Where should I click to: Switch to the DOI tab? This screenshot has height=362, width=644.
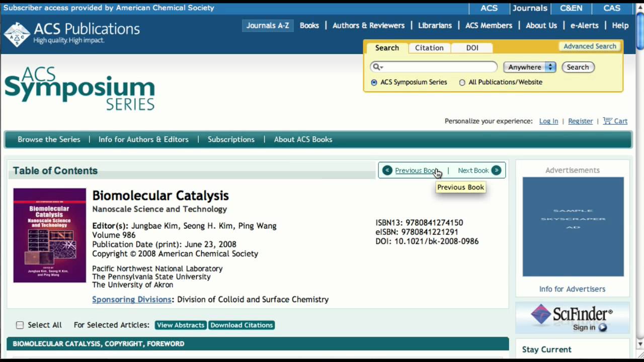pos(472,48)
